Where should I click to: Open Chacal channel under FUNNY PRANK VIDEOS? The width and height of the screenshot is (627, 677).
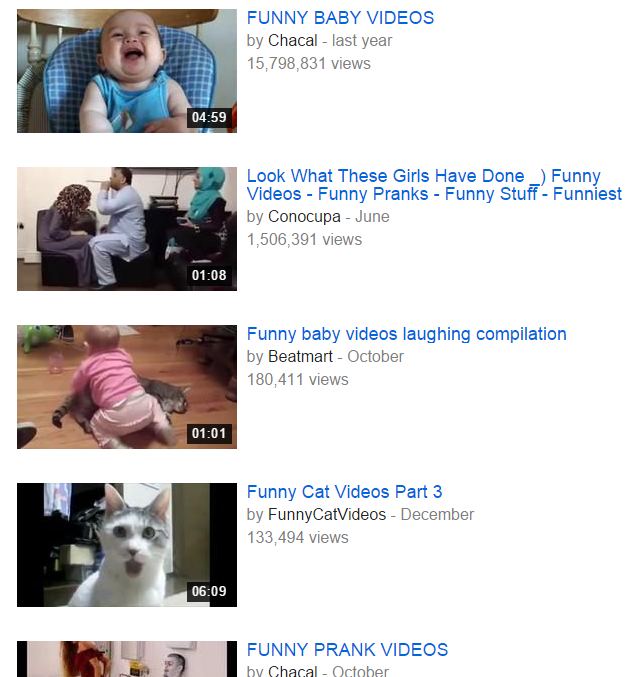tap(292, 671)
